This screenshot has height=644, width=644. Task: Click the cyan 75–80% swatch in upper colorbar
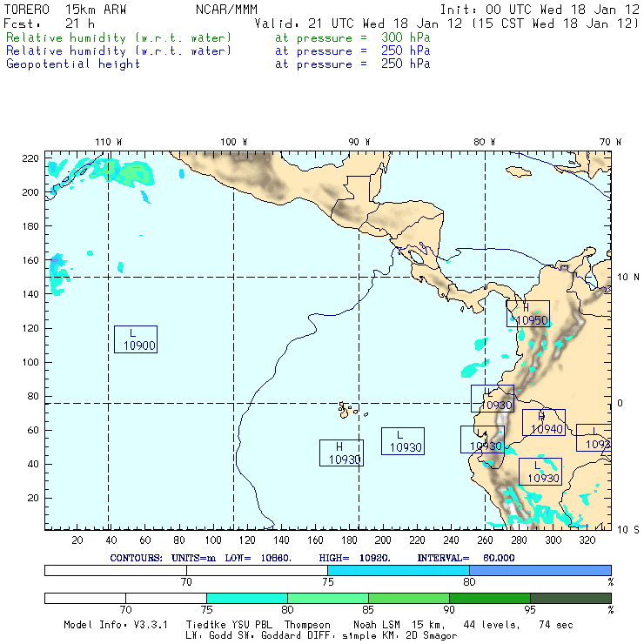[399, 570]
